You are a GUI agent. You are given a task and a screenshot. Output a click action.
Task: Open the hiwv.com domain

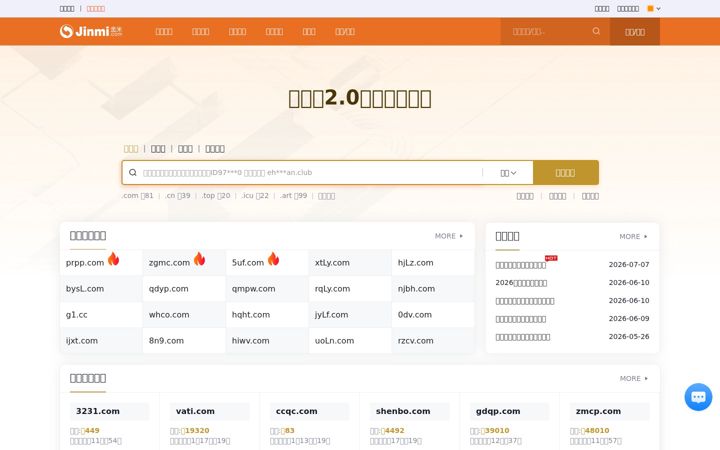pos(251,341)
